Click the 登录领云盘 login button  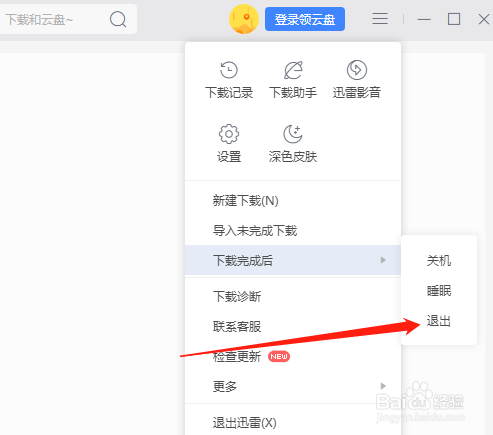(x=305, y=19)
